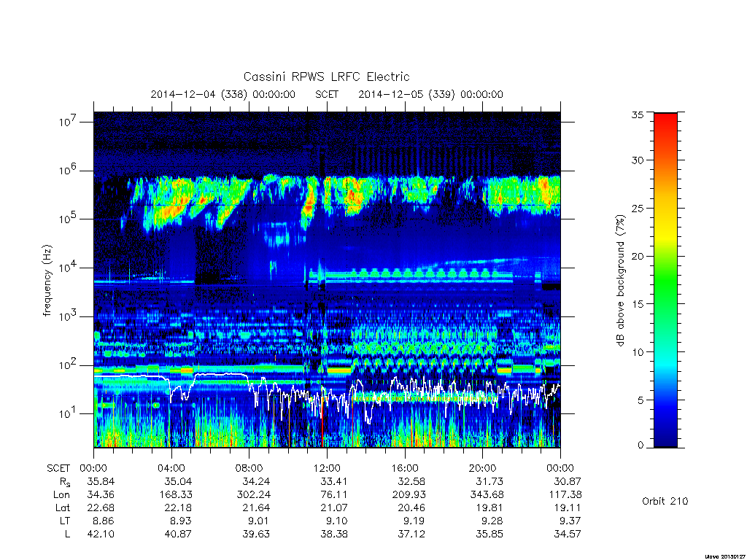Click the 10^6 frequency axis label

[x=68, y=170]
